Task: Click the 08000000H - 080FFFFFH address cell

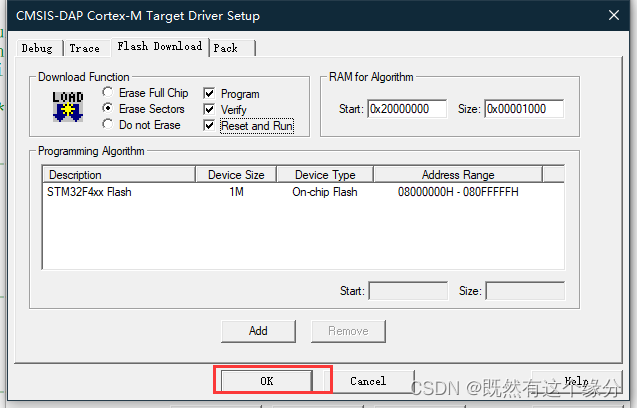Action: tap(458, 192)
